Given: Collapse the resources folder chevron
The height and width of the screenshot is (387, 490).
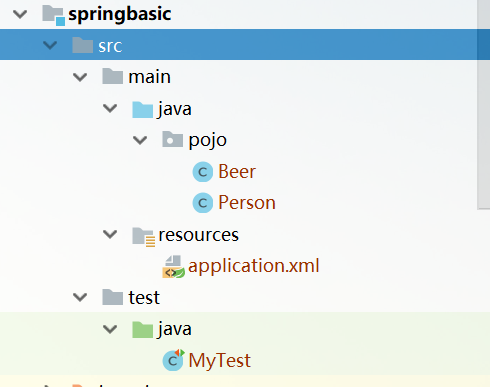Looking at the screenshot, I should click(110, 235).
